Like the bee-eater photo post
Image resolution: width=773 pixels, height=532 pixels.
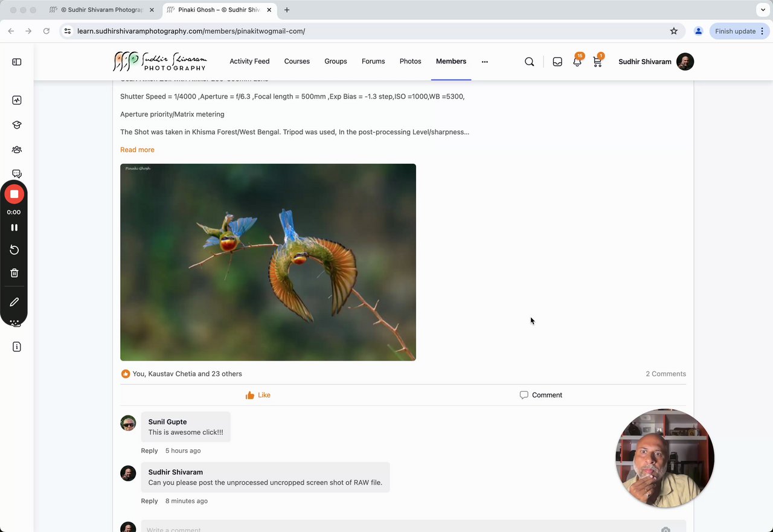258,395
